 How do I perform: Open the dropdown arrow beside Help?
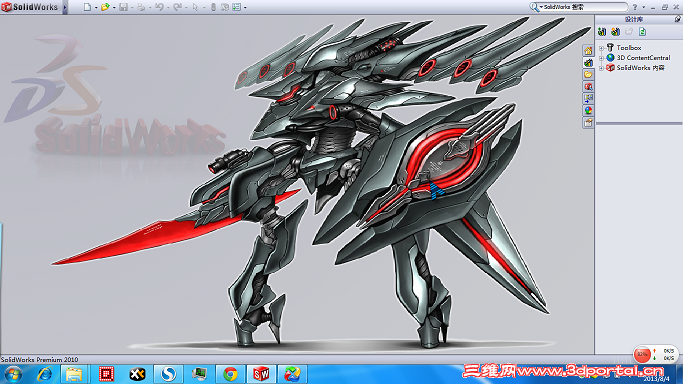[x=644, y=7]
